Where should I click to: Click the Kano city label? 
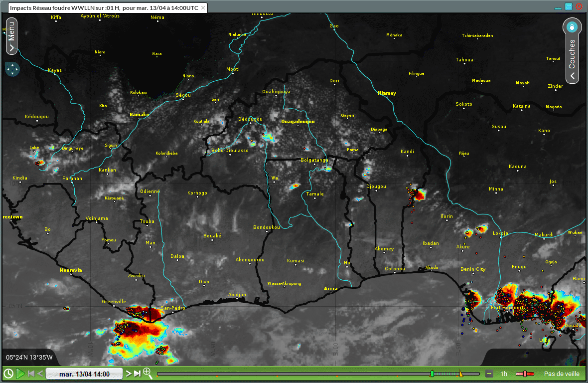[x=544, y=131]
